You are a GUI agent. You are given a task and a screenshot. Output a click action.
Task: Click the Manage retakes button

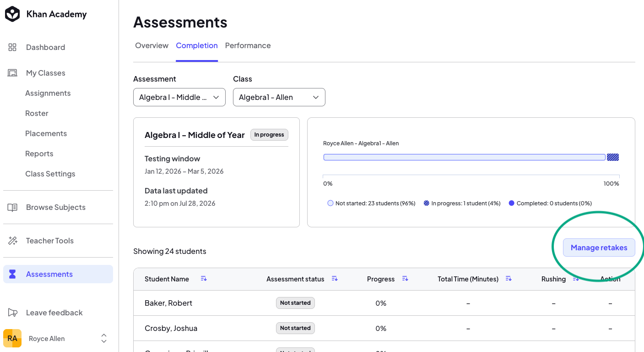tap(599, 247)
